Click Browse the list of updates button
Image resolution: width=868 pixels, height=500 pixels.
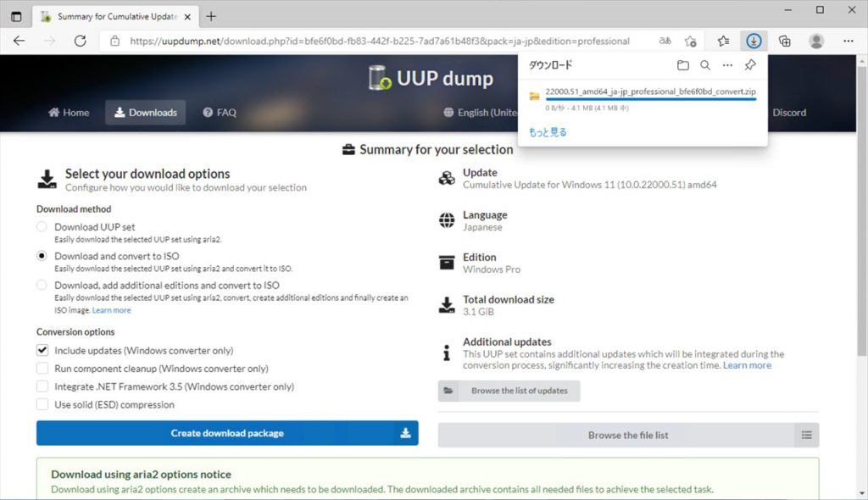click(x=509, y=391)
